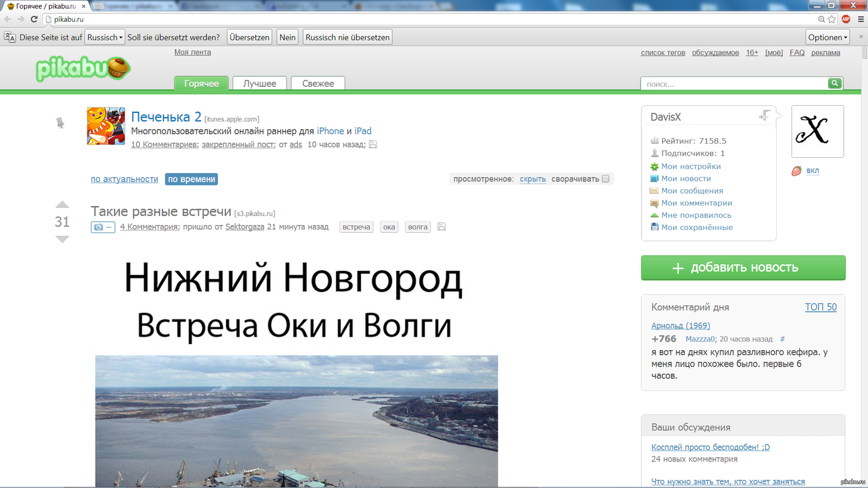Collapse the post image with camera toggle
868x488 pixels.
tap(103, 227)
